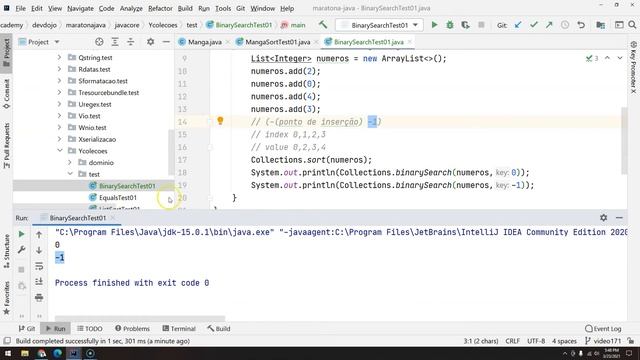Select the Xserializacao folder
Screen dimensions: 640x360
[97, 139]
